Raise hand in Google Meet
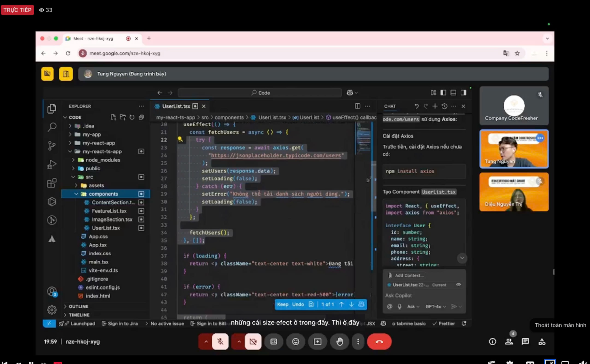 [x=340, y=341]
